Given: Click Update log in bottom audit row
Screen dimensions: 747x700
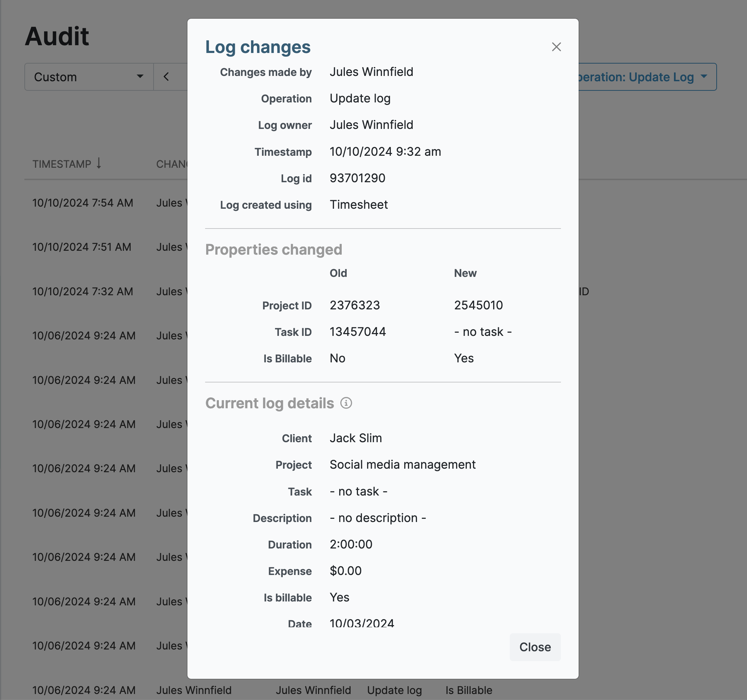Looking at the screenshot, I should pos(395,690).
